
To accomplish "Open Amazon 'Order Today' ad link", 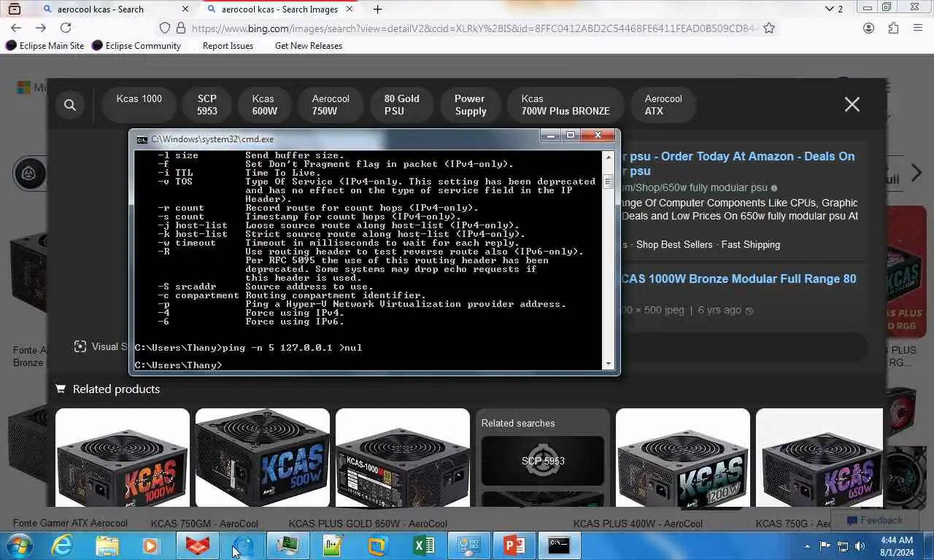I will click(x=738, y=163).
